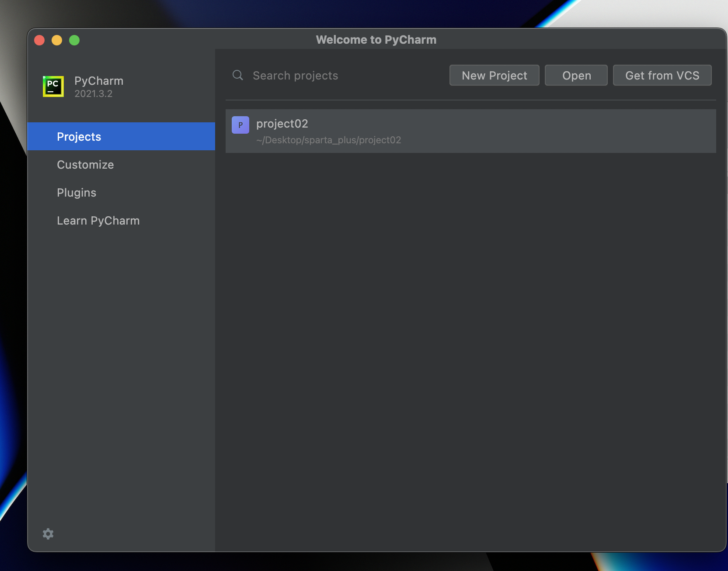This screenshot has width=728, height=571.
Task: Click the project02 purple P icon
Action: click(240, 125)
